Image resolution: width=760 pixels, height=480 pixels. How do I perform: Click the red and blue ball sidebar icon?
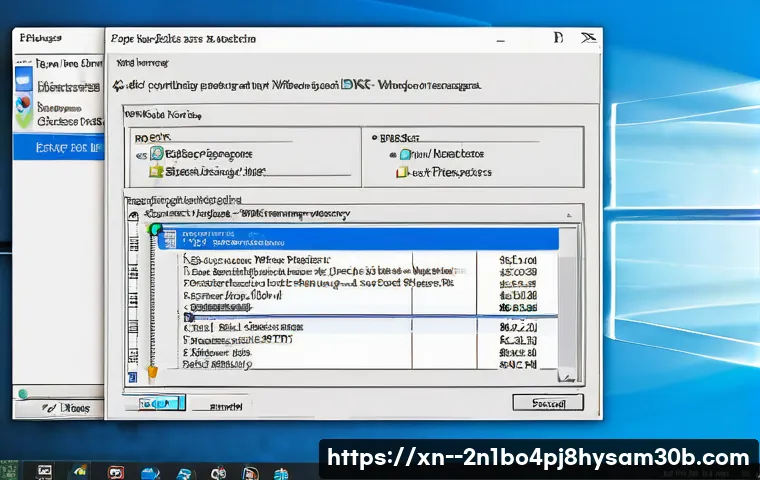coord(23,104)
